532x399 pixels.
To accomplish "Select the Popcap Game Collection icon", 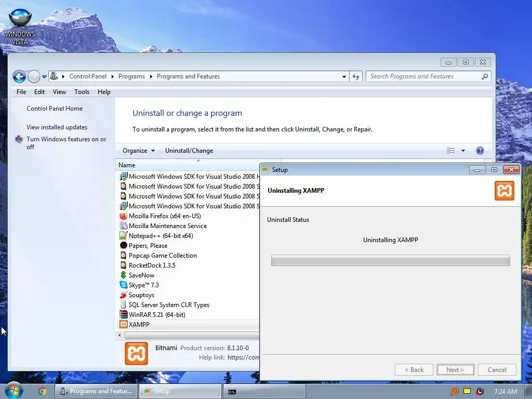I will [124, 256].
